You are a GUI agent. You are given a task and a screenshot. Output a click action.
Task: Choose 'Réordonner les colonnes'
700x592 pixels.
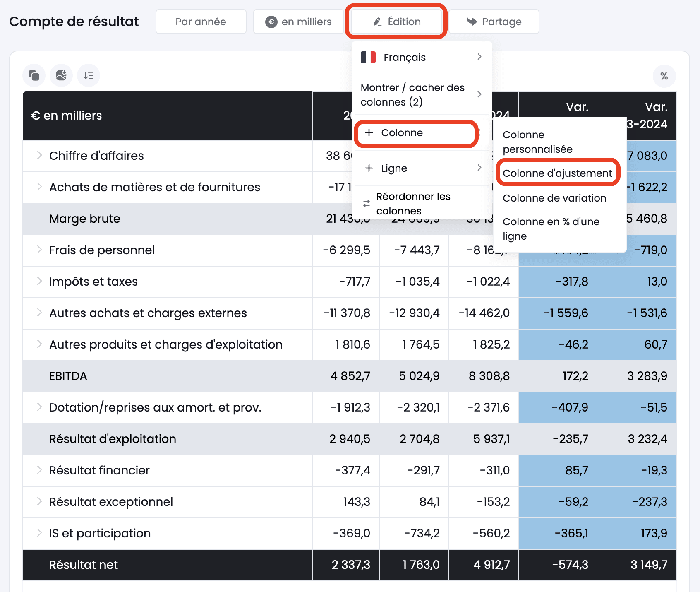[422, 203]
